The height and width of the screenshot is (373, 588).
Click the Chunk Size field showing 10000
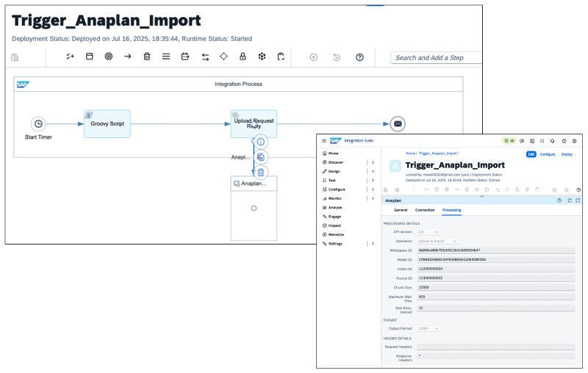(495, 288)
